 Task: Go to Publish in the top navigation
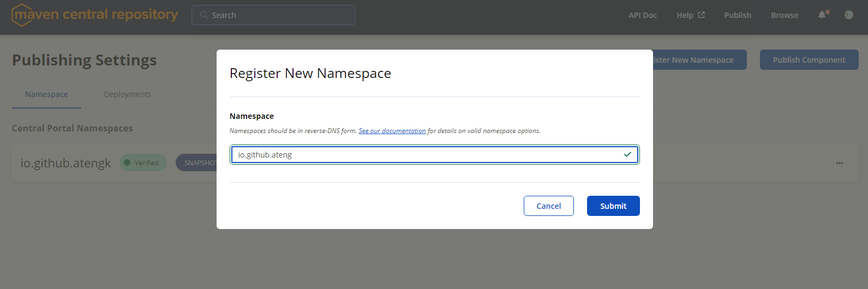pyautogui.click(x=737, y=15)
